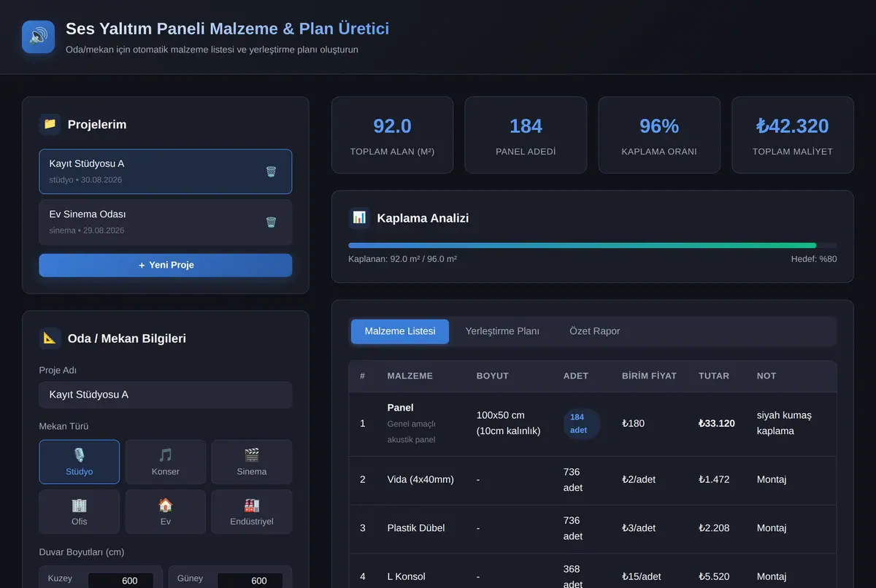Click the chart icon beside Kaplama Analizi

click(359, 217)
